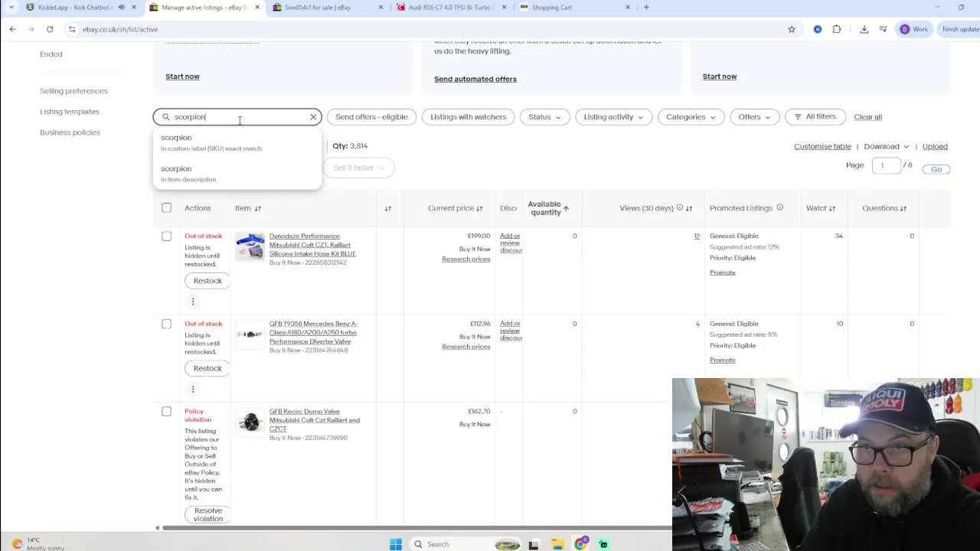Expand the Categories filter dropdown
This screenshot has width=980, height=551.
(x=691, y=117)
